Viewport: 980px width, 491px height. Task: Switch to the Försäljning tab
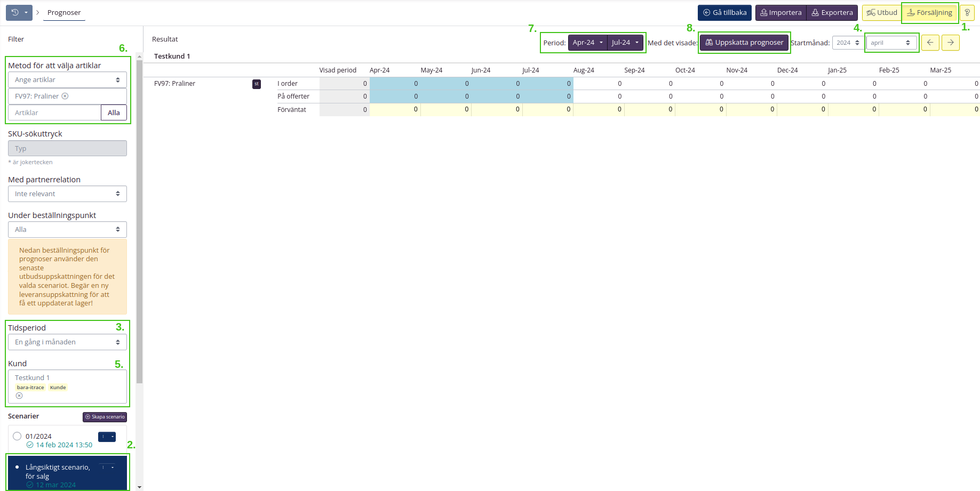click(x=929, y=13)
